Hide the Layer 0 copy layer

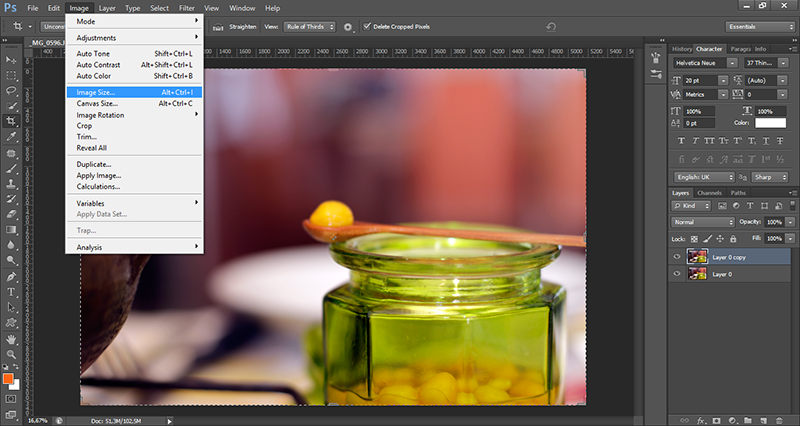[x=677, y=256]
